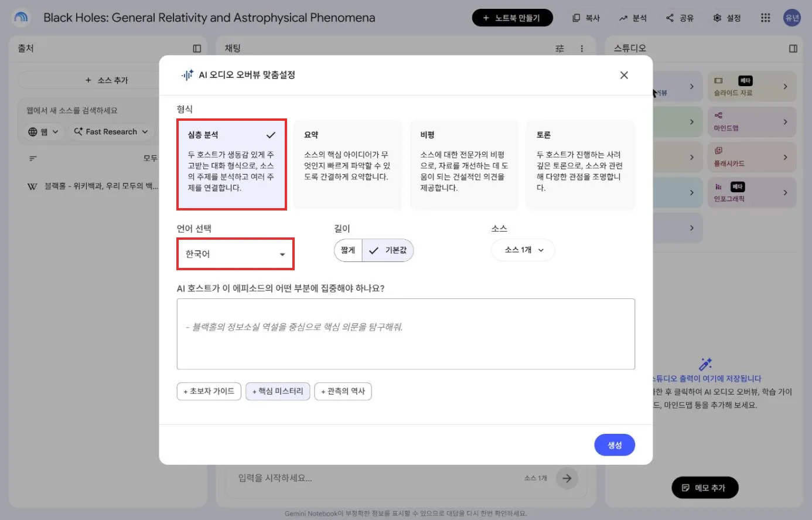Click the NotebookLM logo icon
This screenshot has height=520, width=812.
click(21, 18)
